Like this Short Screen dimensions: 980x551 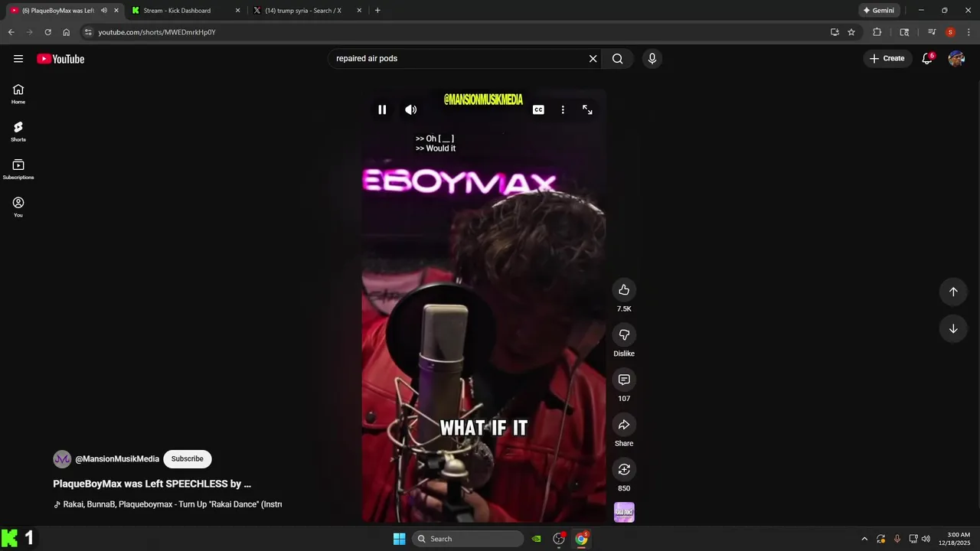tap(624, 289)
